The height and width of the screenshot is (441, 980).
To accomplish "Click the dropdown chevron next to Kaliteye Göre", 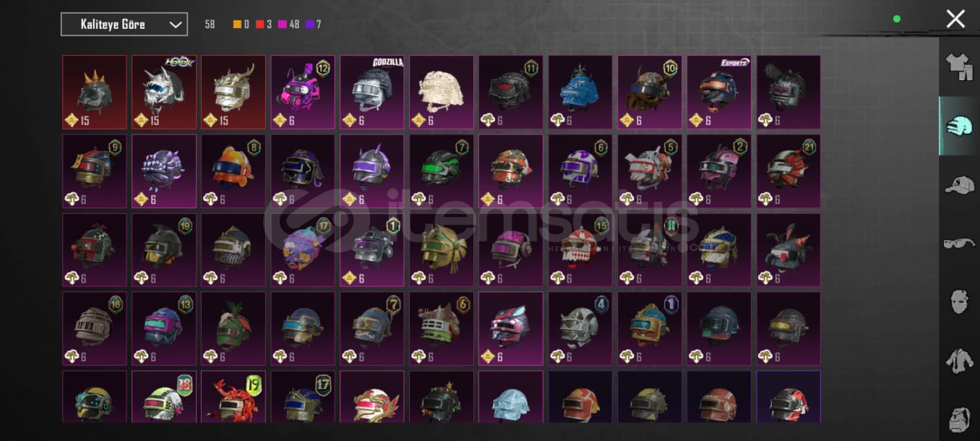I will coord(175,25).
